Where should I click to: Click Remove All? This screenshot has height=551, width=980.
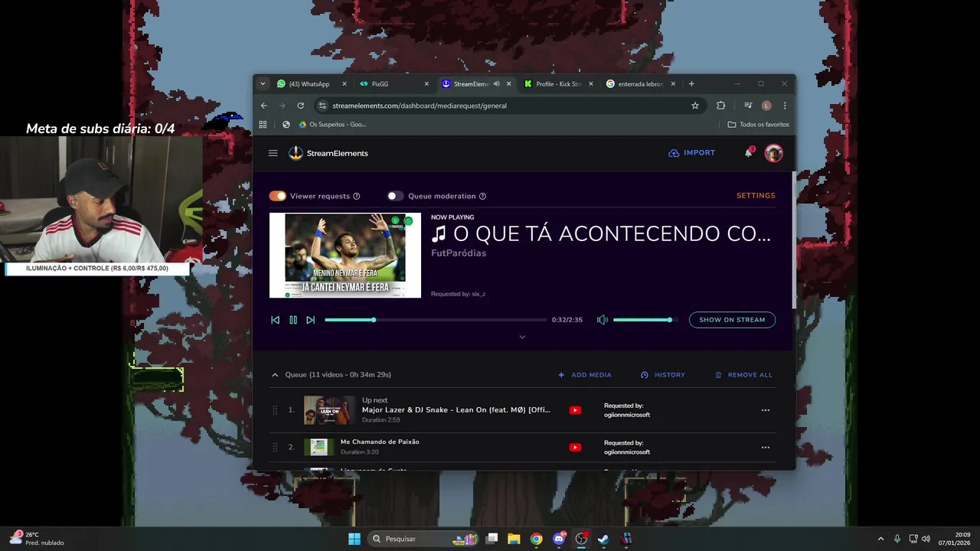point(743,375)
